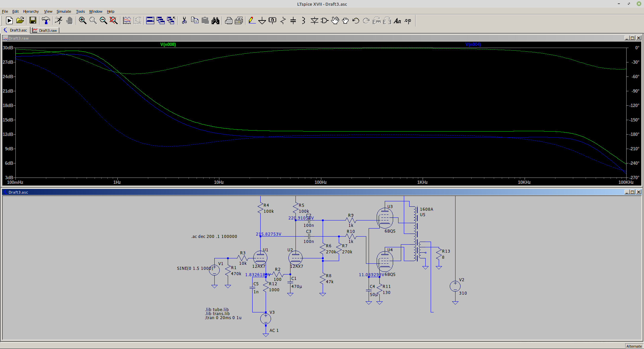Click the 30dB magnitude axis label
644x349 pixels.
[x=8, y=48]
